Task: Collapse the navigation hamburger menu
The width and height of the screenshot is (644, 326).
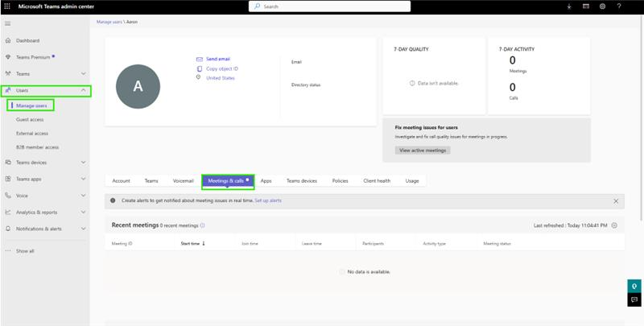Action: 7,24
